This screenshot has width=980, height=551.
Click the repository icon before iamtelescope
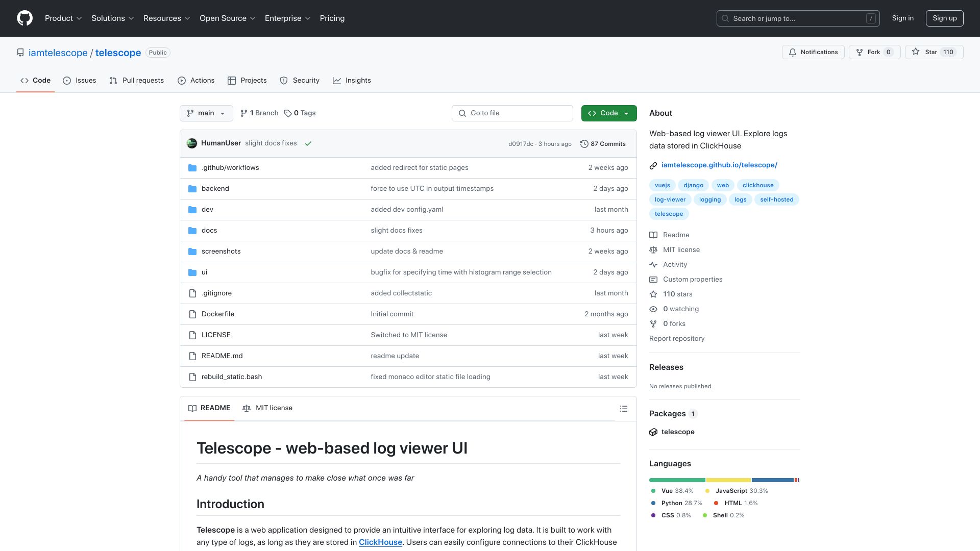tap(20, 53)
